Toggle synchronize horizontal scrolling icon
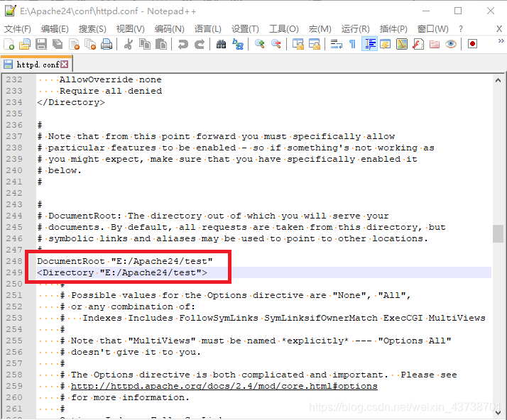Image resolution: width=507 pixels, height=420 pixels. (x=315, y=44)
